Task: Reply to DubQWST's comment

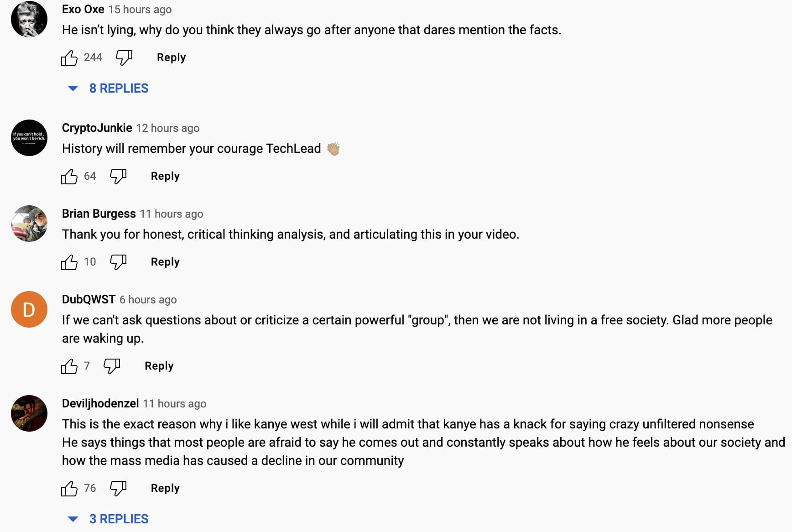Action: pyautogui.click(x=159, y=366)
